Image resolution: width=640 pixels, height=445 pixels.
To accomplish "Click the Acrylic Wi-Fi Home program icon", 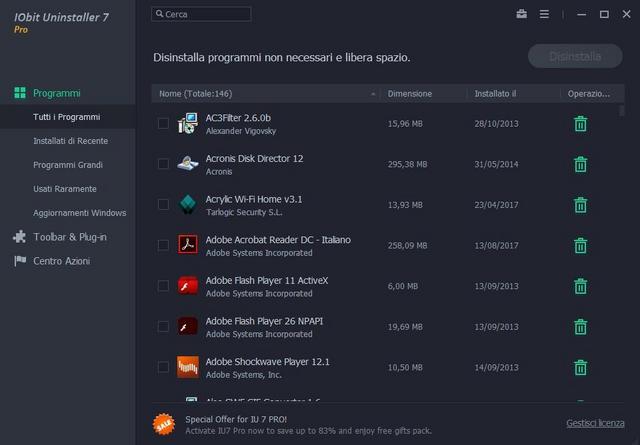I will click(x=188, y=204).
